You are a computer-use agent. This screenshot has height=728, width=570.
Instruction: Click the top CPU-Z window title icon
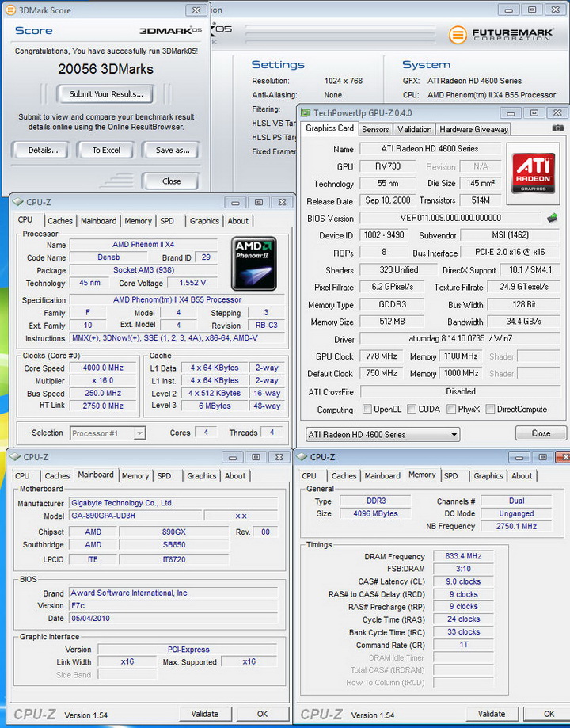[17, 202]
